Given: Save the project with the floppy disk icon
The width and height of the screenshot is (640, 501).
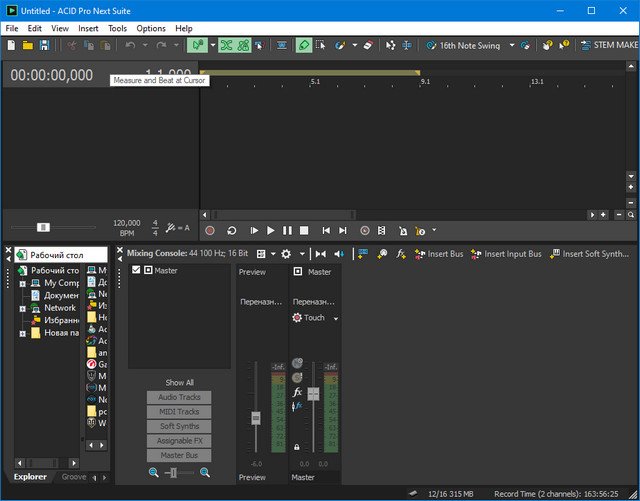Looking at the screenshot, I should 45,46.
